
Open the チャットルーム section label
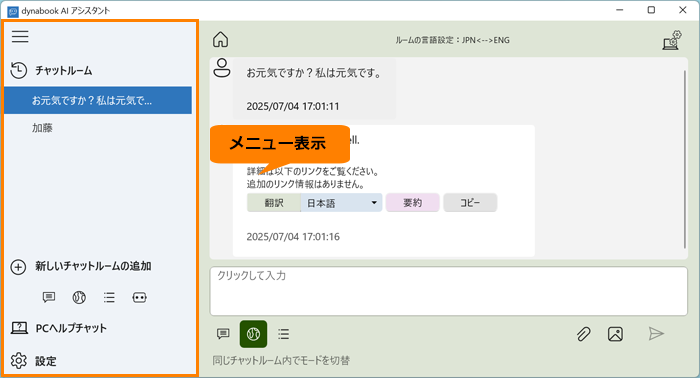point(64,71)
